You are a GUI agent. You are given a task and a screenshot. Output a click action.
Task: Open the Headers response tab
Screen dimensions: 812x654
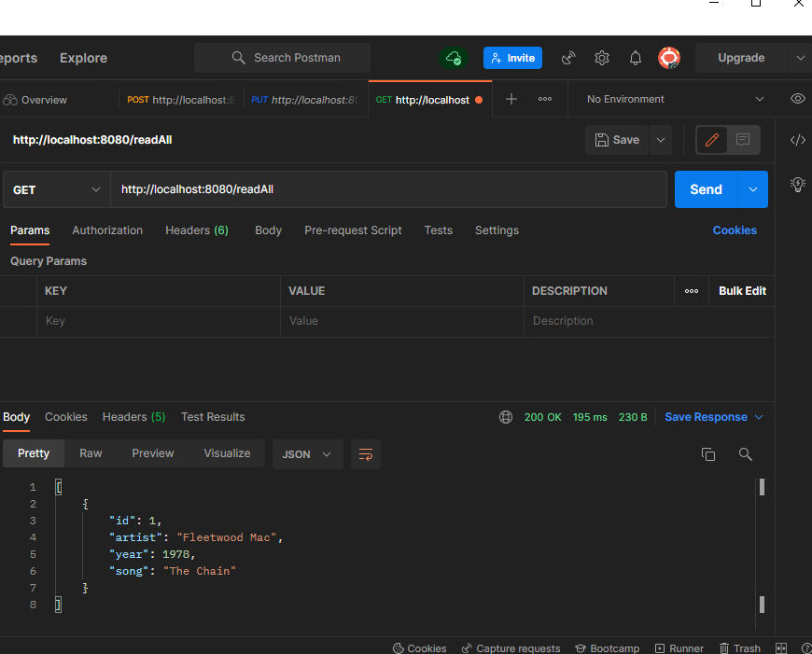(x=133, y=417)
